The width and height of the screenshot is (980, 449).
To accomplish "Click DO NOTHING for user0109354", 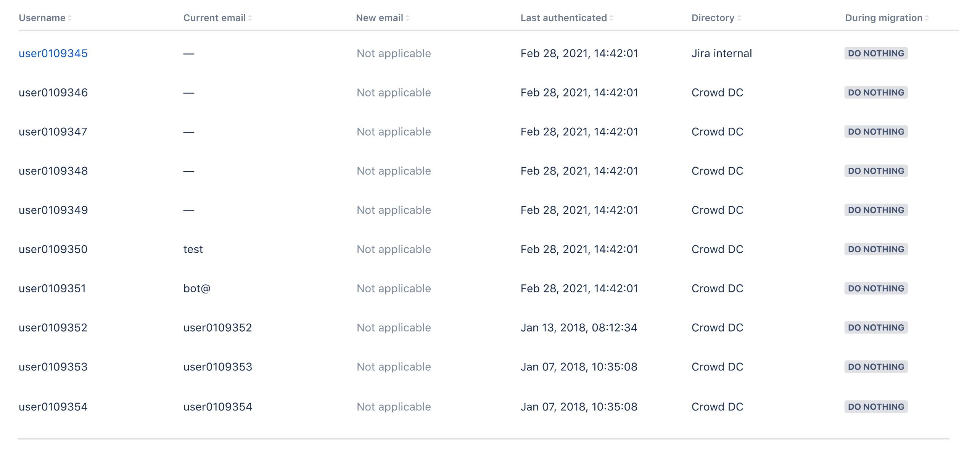I will pyautogui.click(x=875, y=406).
